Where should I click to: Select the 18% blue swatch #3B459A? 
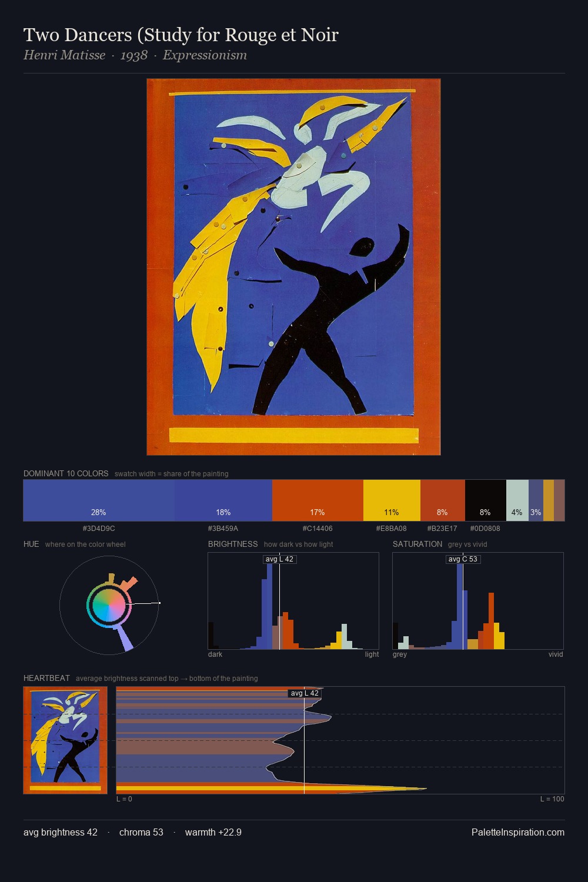click(x=223, y=500)
